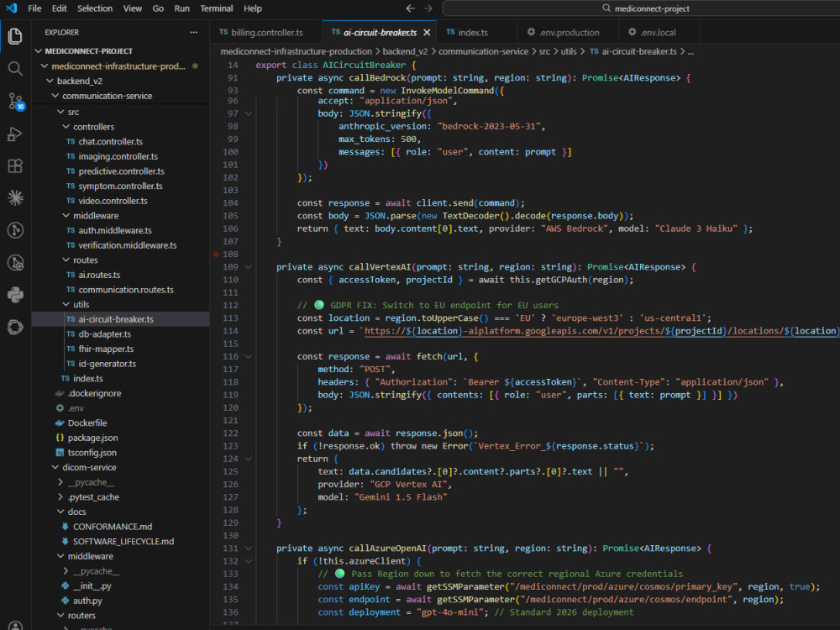Click the auth.py python file icon
The width and height of the screenshot is (840, 630).
66,601
